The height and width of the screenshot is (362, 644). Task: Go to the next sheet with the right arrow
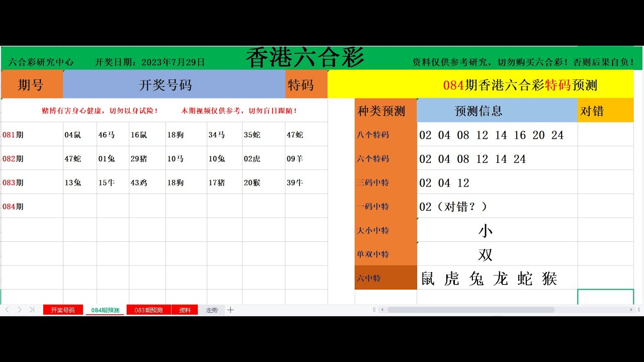coord(20,310)
